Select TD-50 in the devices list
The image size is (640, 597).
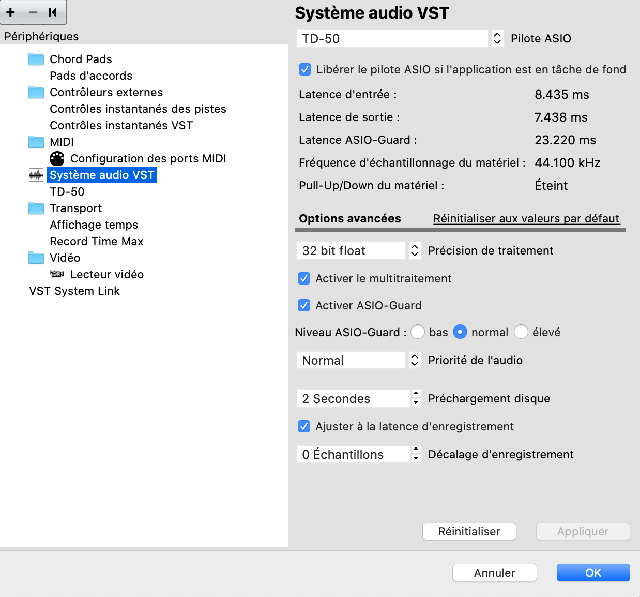(x=67, y=192)
